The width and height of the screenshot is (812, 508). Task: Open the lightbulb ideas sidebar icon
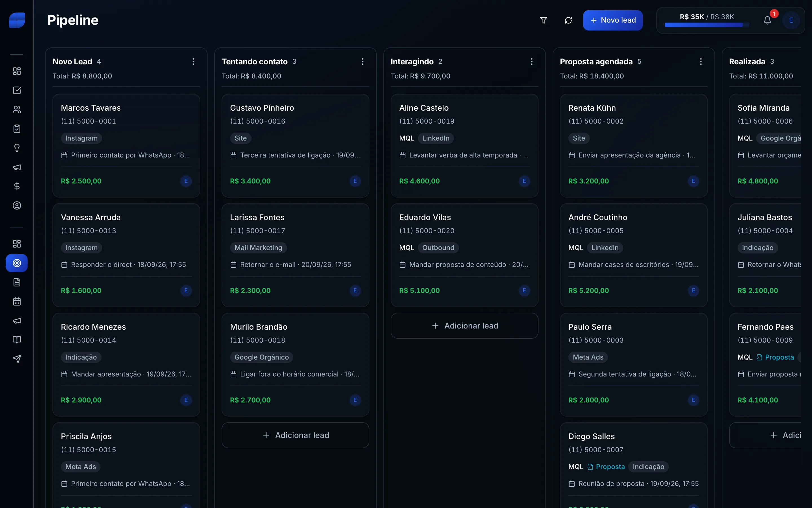[17, 148]
